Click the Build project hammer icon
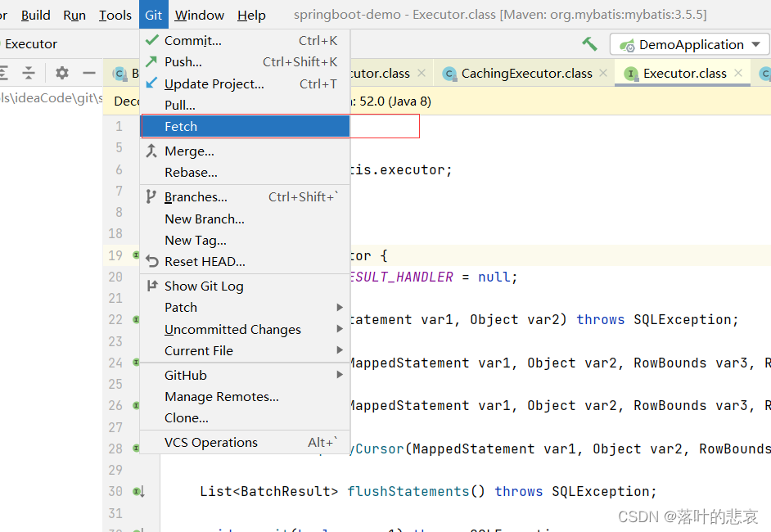771x532 pixels. (x=589, y=44)
